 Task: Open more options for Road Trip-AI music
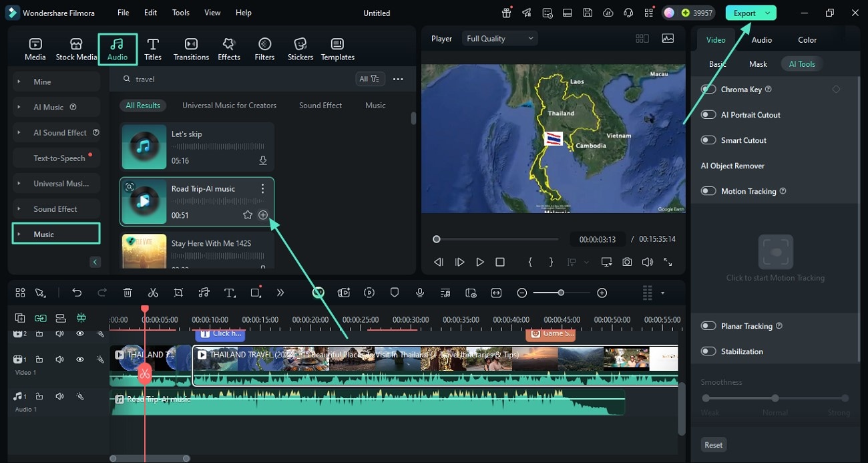tap(262, 189)
